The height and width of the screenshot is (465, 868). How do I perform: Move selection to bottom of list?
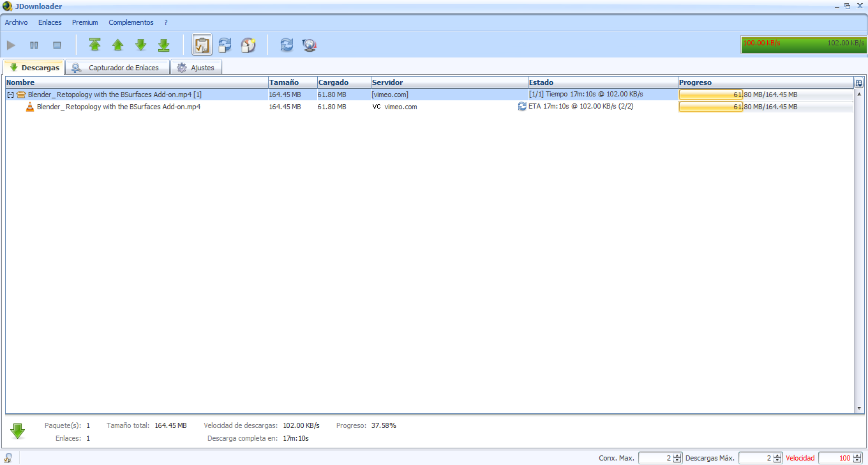click(164, 45)
